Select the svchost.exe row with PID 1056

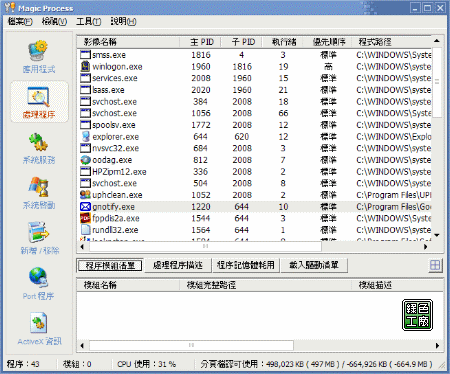[x=255, y=113]
